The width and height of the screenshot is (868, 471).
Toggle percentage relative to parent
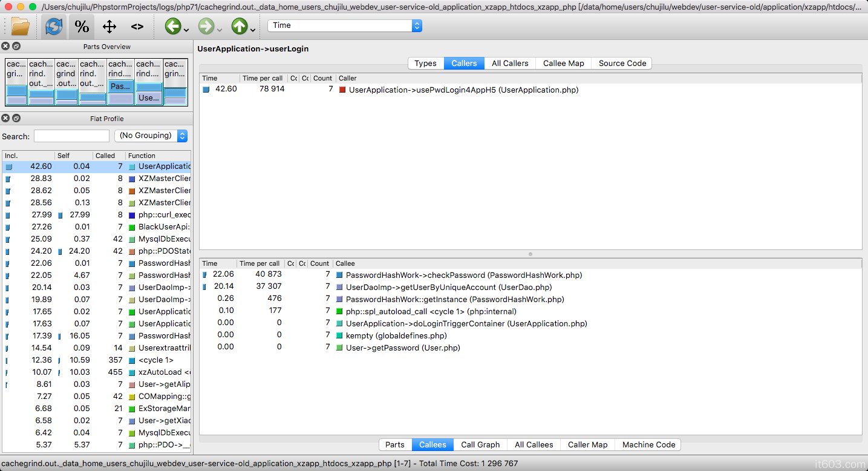pyautogui.click(x=109, y=26)
